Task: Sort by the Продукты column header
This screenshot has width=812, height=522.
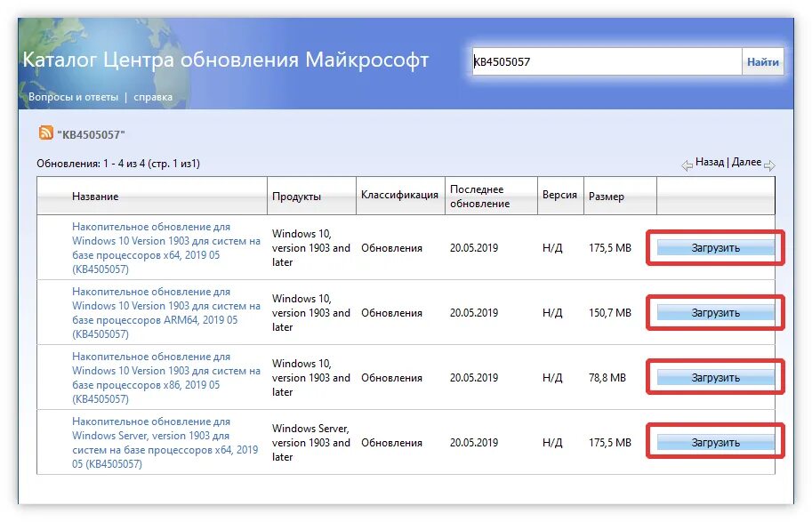Action: 296,197
